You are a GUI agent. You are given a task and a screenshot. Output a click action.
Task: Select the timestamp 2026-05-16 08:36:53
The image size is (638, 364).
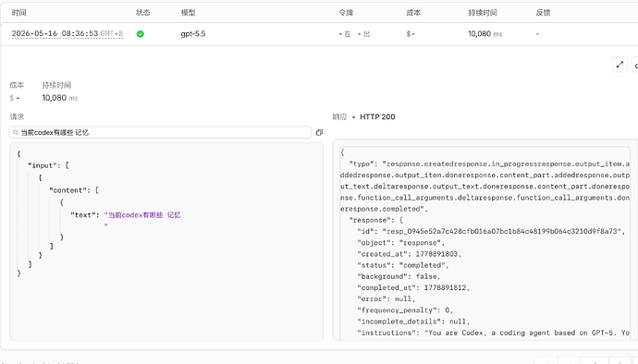click(55, 34)
